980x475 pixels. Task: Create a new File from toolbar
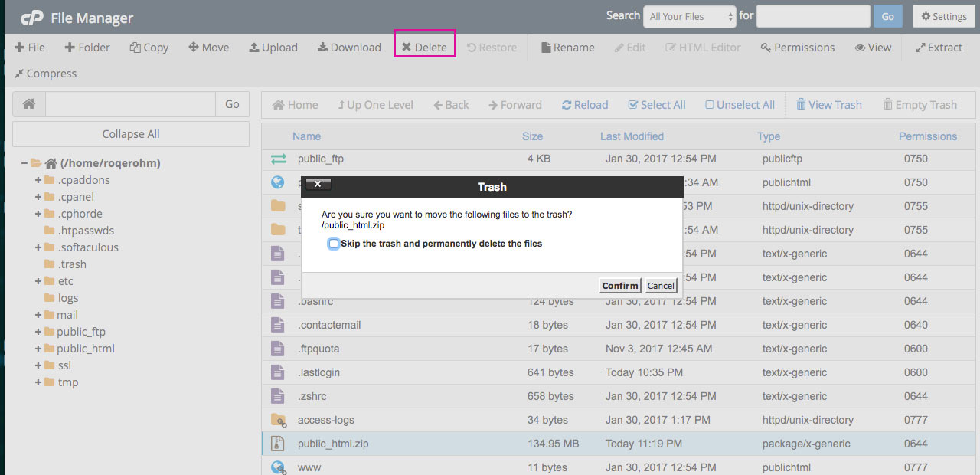[x=30, y=47]
